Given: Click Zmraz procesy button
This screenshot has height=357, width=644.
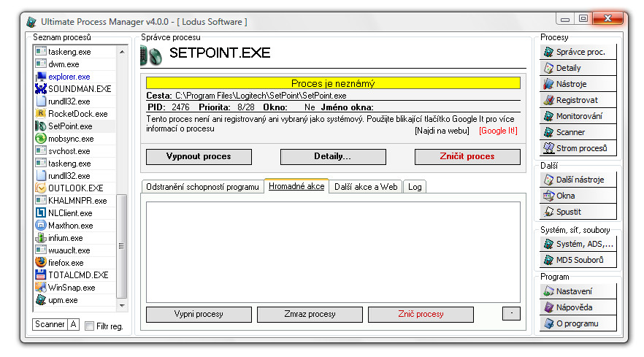Looking at the screenshot, I should pyautogui.click(x=310, y=314).
